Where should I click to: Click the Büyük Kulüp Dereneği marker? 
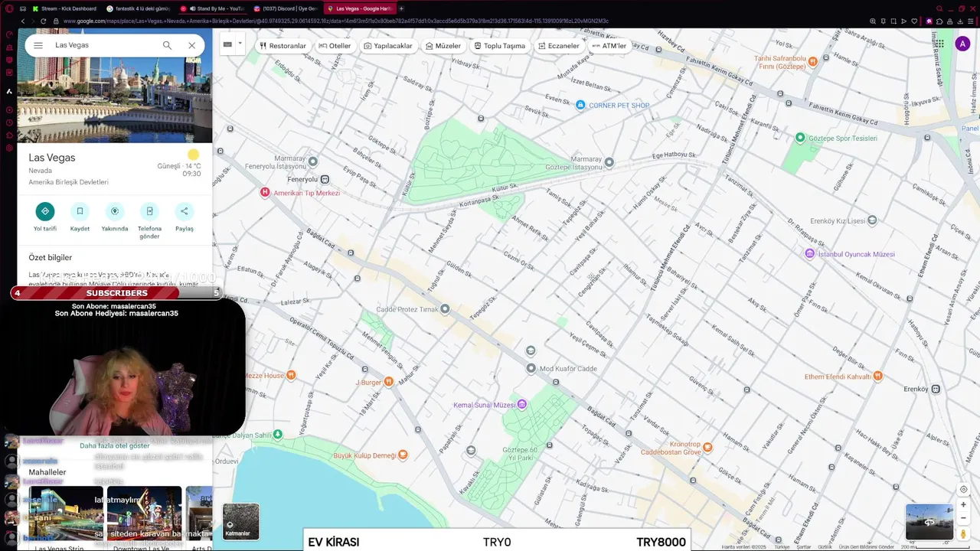403,455
